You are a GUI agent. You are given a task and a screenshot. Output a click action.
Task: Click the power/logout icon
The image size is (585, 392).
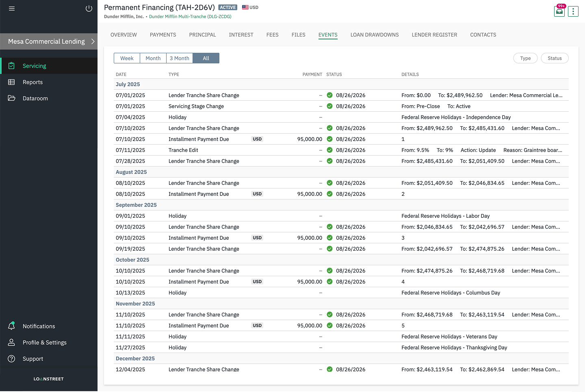89,9
